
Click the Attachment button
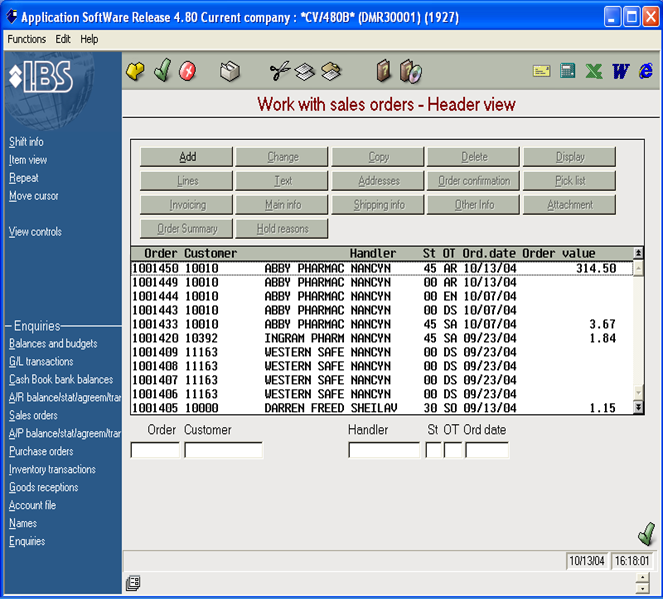point(569,205)
